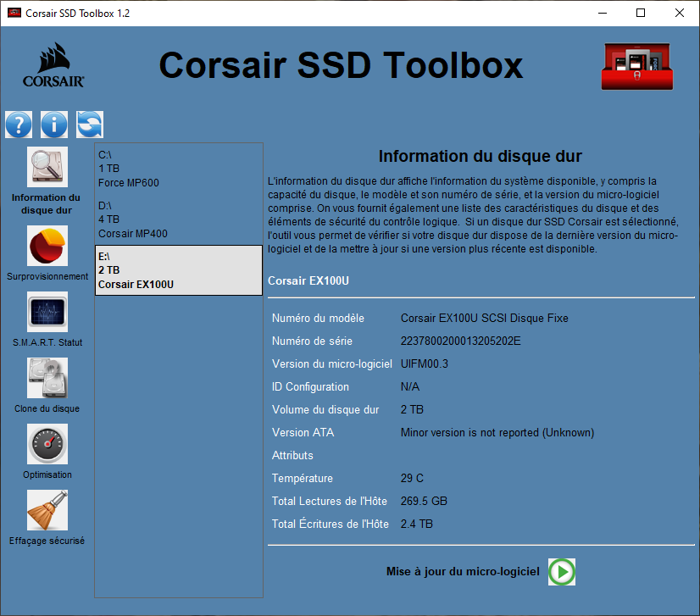Click the Version du micro-logiciel label
This screenshot has height=616, width=700.
tap(332, 363)
